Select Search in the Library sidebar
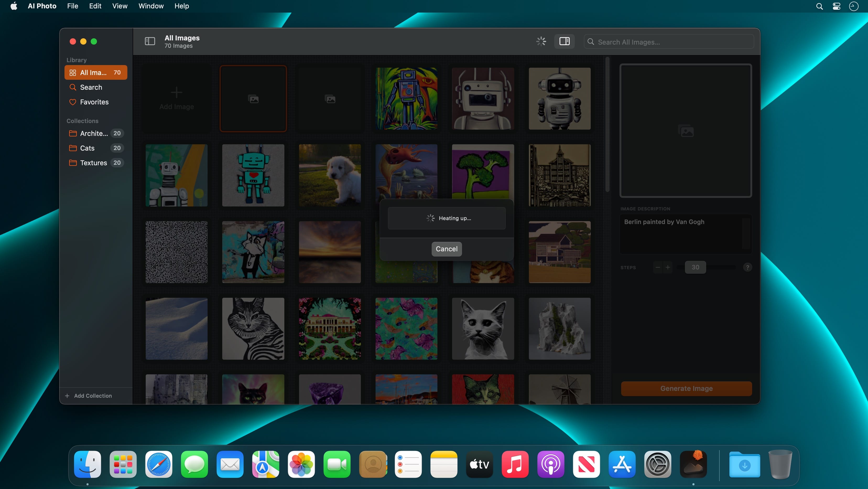Viewport: 868px width, 489px height. coord(91,87)
